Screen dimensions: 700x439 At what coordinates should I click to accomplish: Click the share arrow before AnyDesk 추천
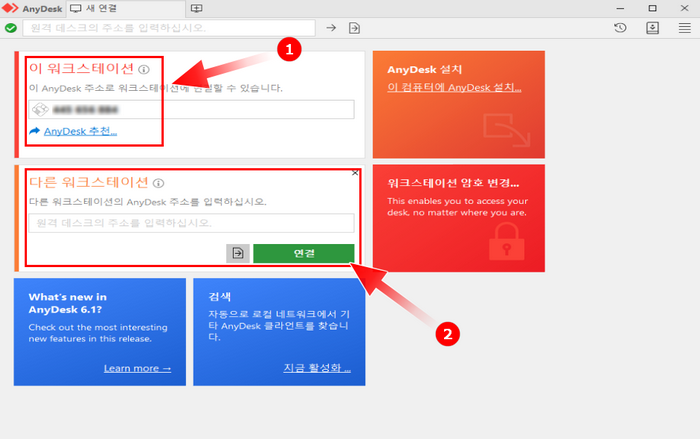click(34, 131)
